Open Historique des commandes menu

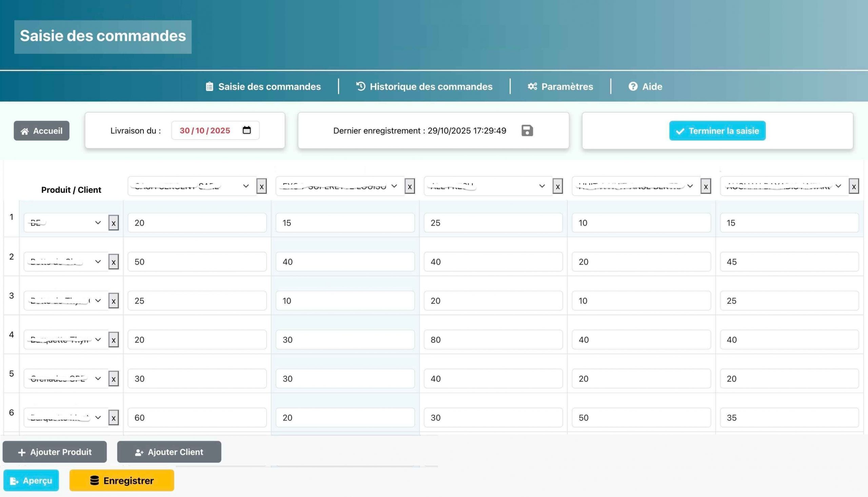point(424,86)
